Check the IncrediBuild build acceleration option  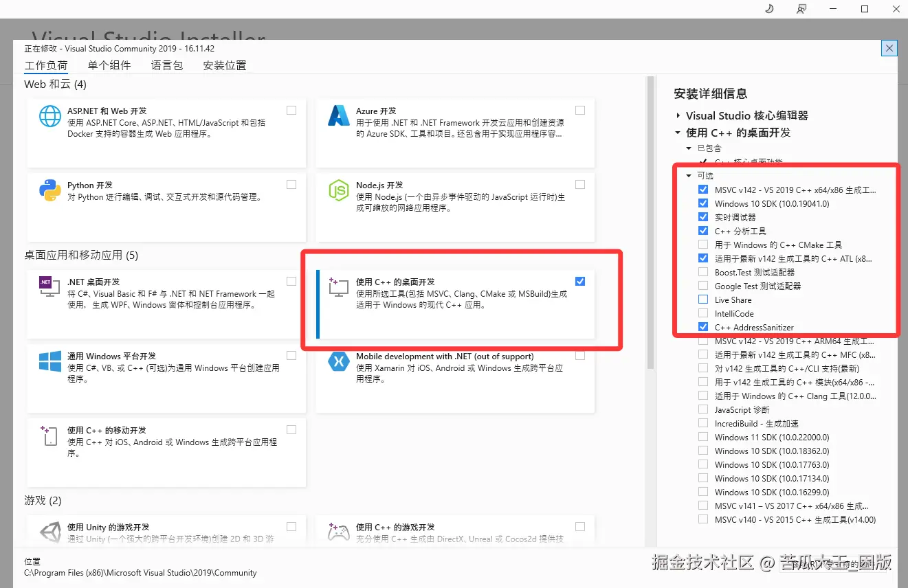coord(703,423)
